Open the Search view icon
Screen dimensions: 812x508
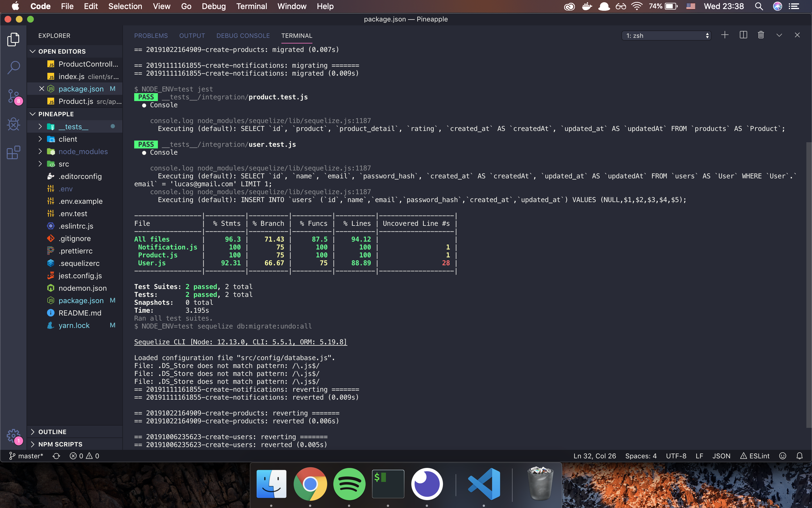pyautogui.click(x=14, y=67)
